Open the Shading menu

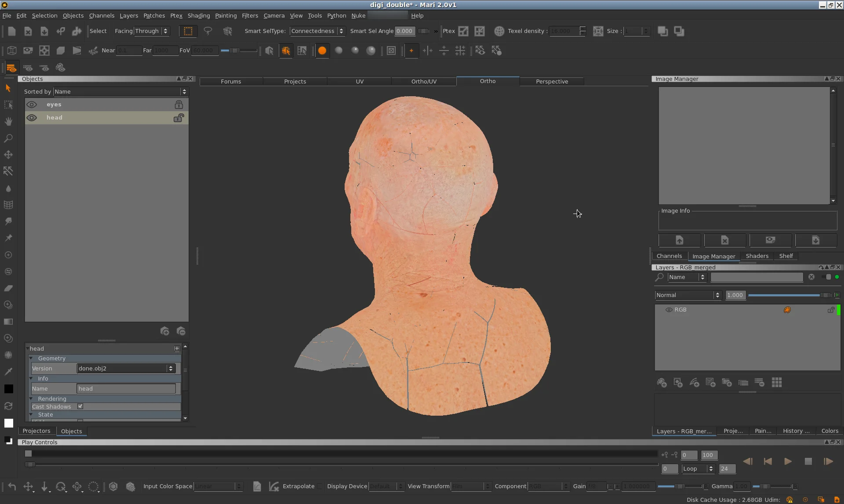pos(198,15)
